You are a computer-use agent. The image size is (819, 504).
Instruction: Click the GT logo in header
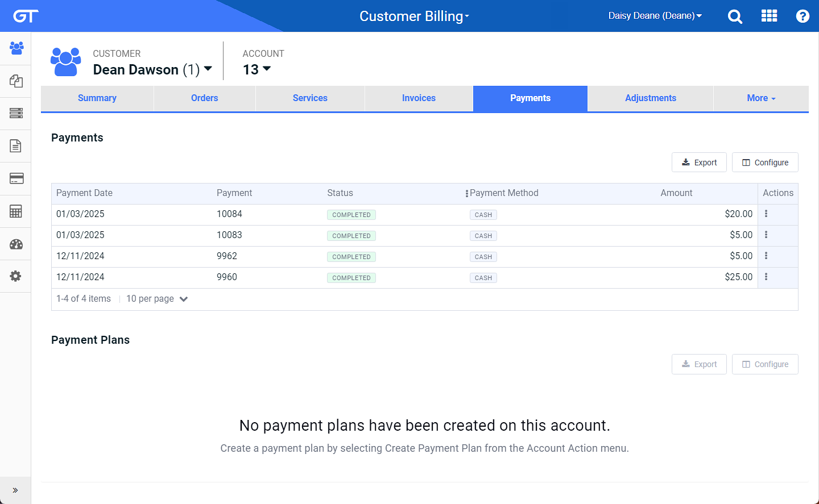[x=26, y=16]
